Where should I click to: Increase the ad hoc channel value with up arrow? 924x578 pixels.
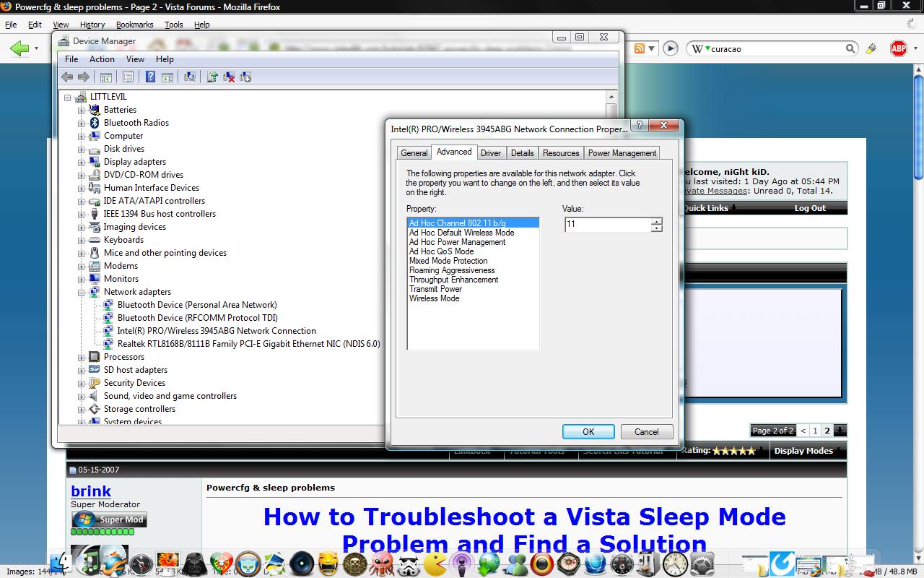656,221
